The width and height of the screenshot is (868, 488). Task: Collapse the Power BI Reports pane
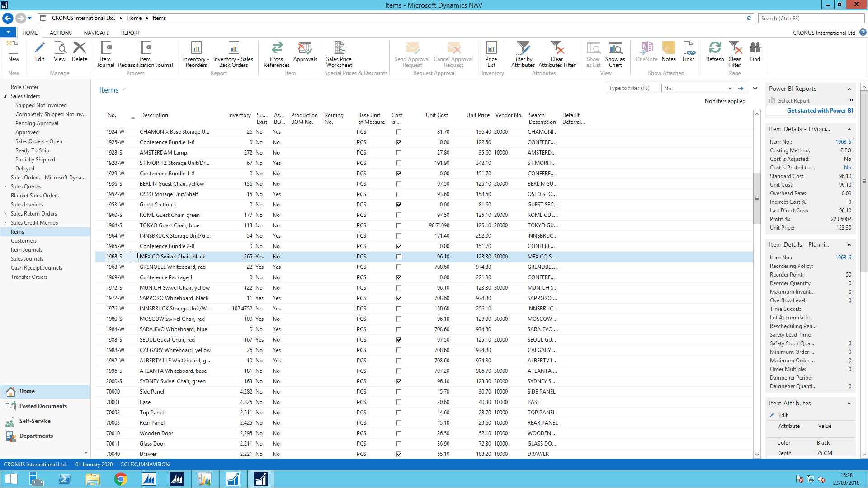(849, 89)
